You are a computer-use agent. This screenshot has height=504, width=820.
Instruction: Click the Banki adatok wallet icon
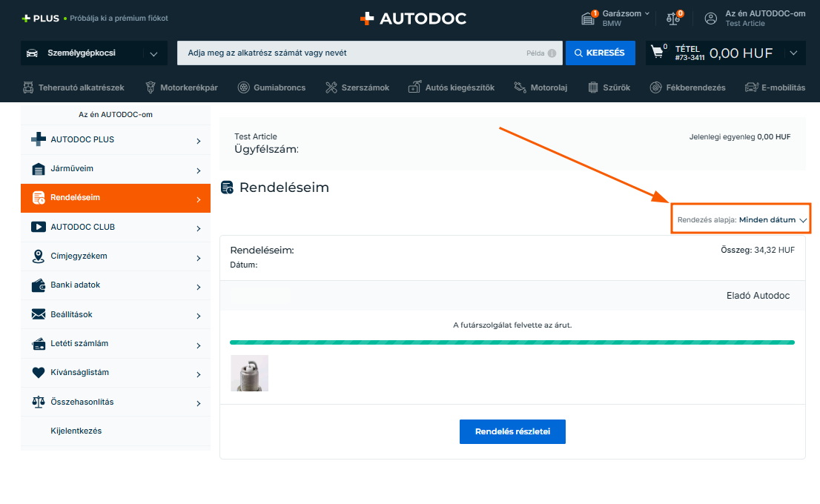(38, 285)
